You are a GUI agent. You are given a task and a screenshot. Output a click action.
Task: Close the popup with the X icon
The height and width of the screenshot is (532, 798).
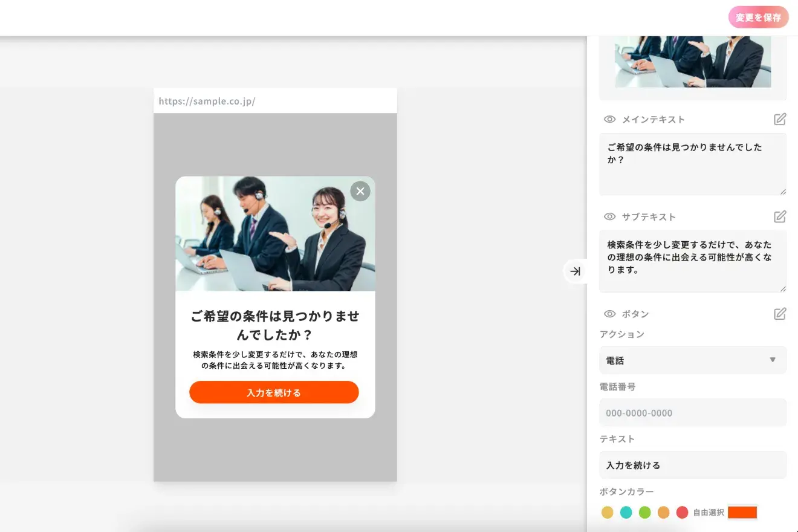coord(360,191)
